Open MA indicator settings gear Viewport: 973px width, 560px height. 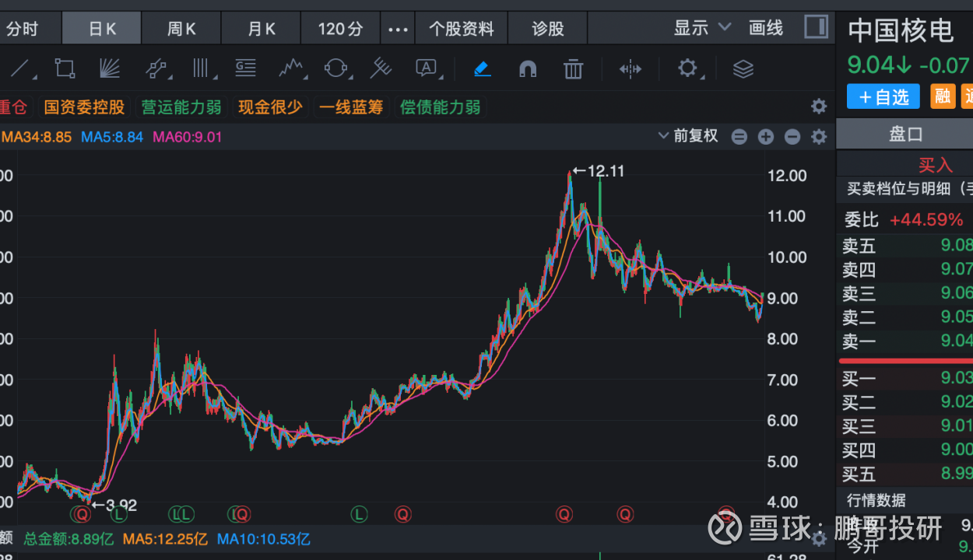(819, 137)
